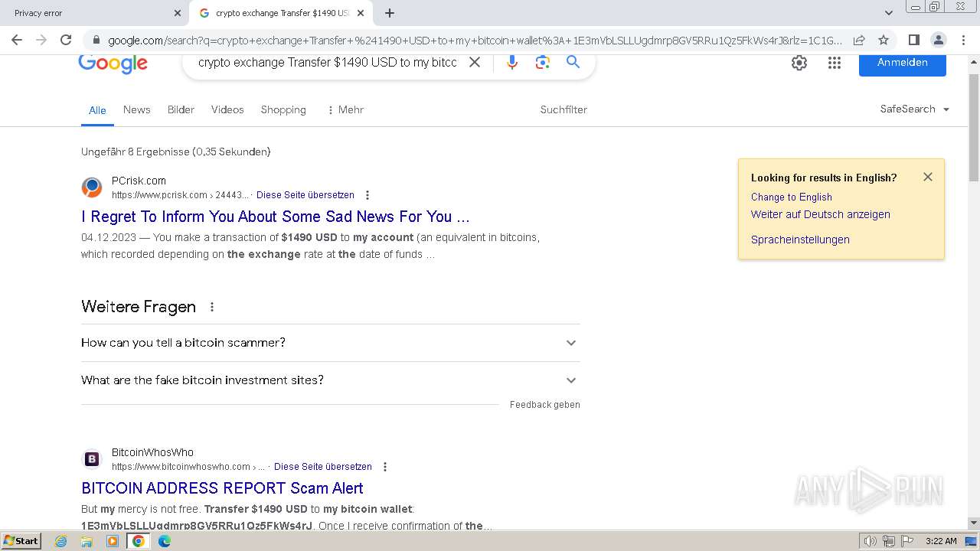The image size is (980, 551).
Task: Open the Windows Start menu
Action: click(21, 541)
